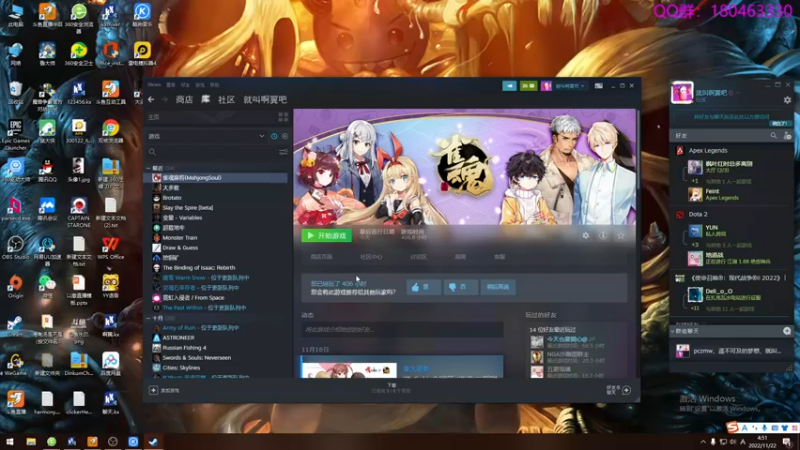Open status dropdown next to friends list username
Image resolution: width=800 pixels, height=450 pixels.
click(738, 93)
